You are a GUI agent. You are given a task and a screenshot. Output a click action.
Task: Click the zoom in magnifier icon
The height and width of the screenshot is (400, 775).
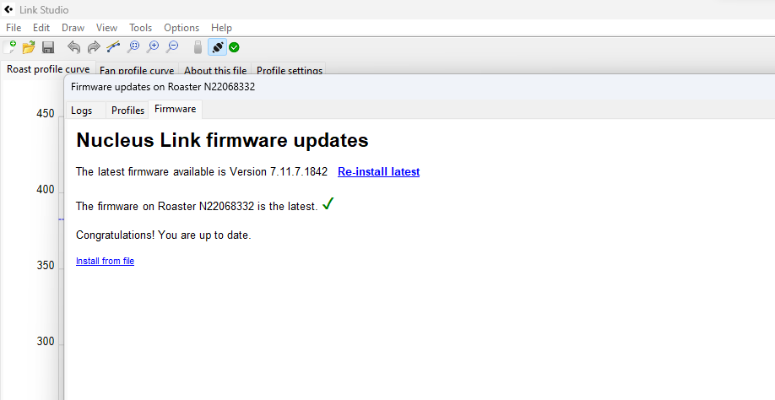click(153, 47)
